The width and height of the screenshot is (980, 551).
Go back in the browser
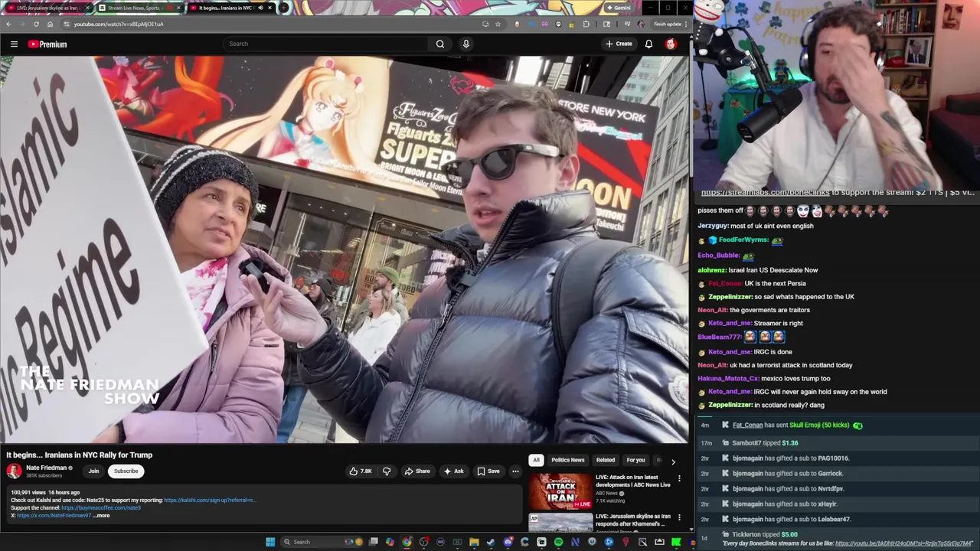pos(8,24)
